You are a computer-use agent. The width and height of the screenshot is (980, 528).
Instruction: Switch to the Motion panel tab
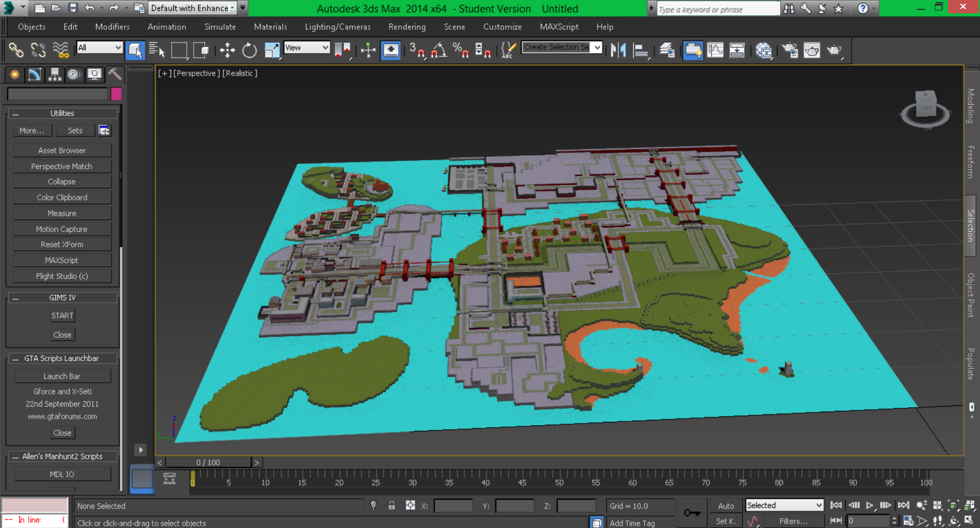(x=74, y=74)
